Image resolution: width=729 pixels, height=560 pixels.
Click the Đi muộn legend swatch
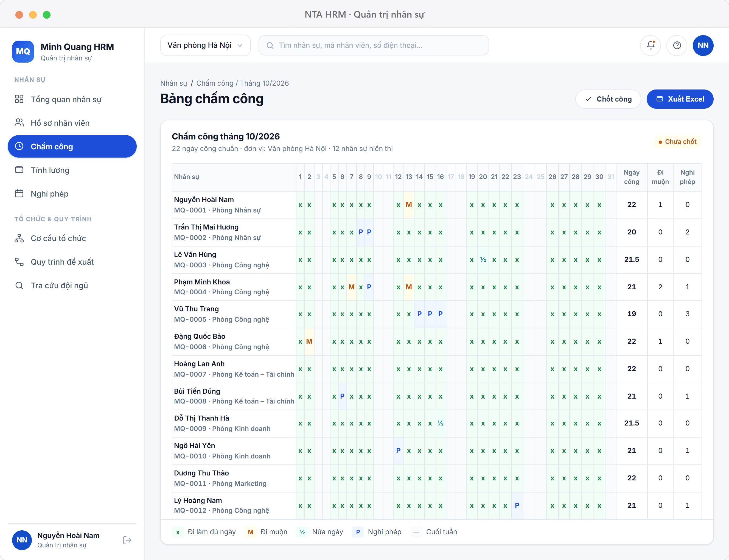pyautogui.click(x=250, y=532)
